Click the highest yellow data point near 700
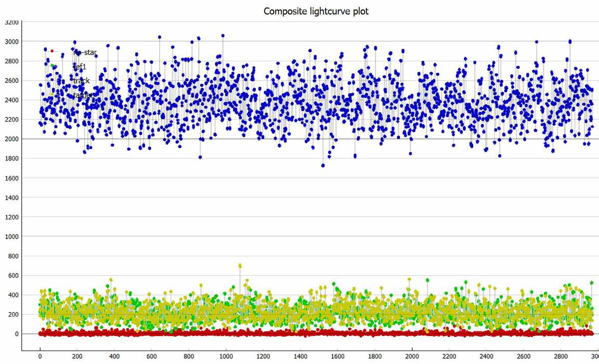This screenshot has height=364, width=599. click(x=240, y=266)
